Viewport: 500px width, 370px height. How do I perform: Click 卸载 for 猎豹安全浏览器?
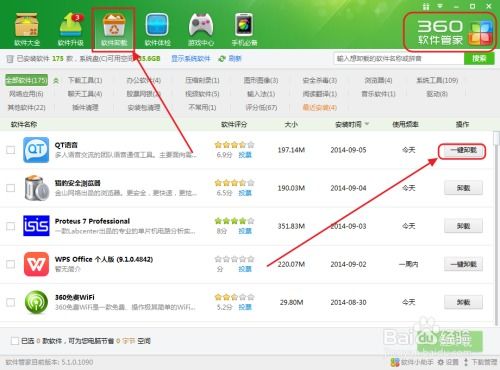pos(463,188)
